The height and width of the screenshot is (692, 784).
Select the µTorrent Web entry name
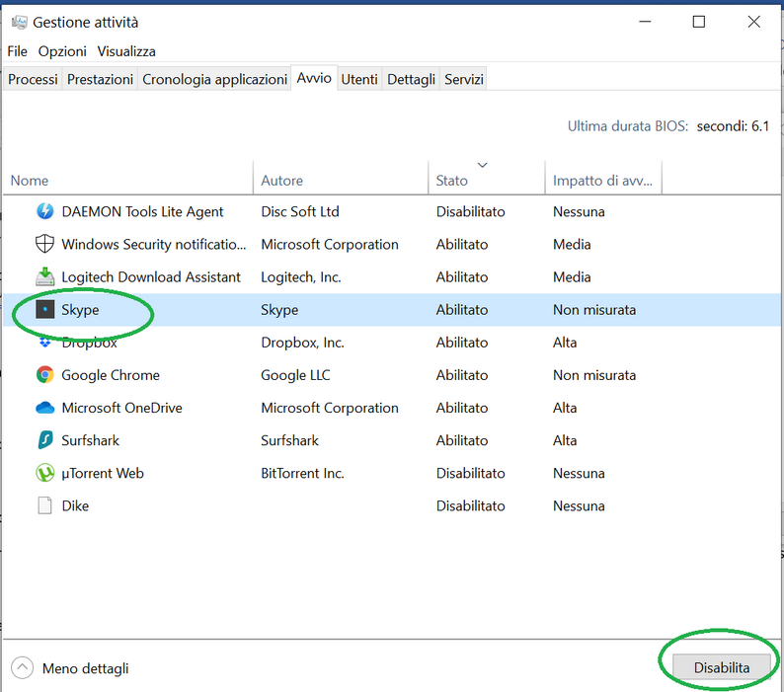[103, 473]
